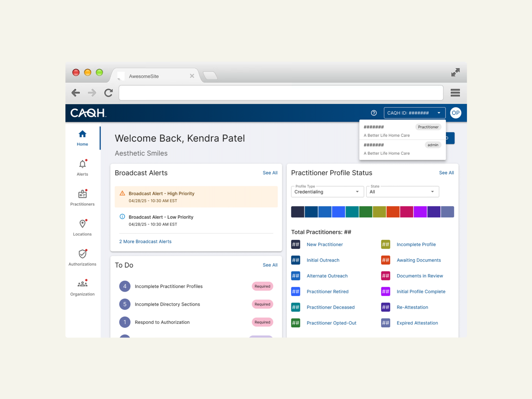Screen dimensions: 532x399
Task: Select the Practitioner account entry
Action: coord(402,131)
